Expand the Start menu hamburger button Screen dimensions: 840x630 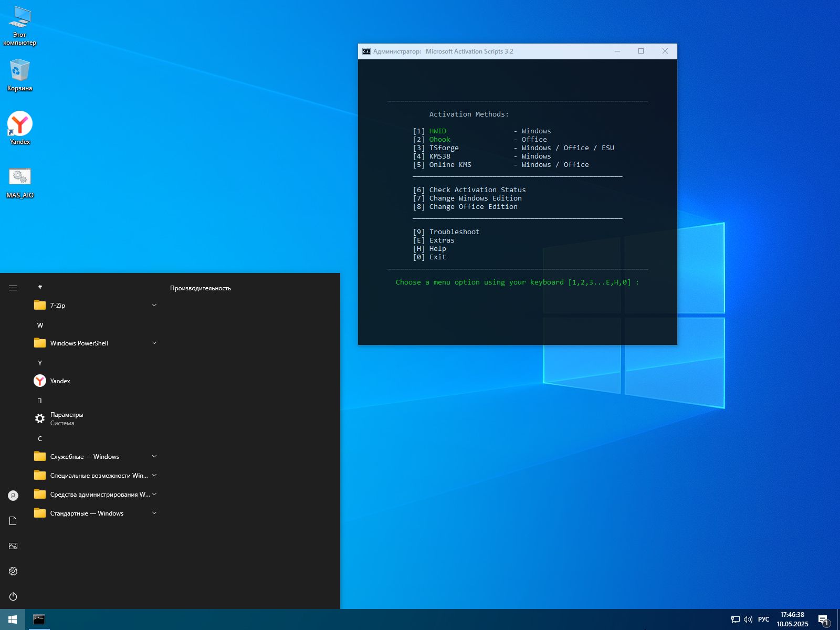coord(13,288)
